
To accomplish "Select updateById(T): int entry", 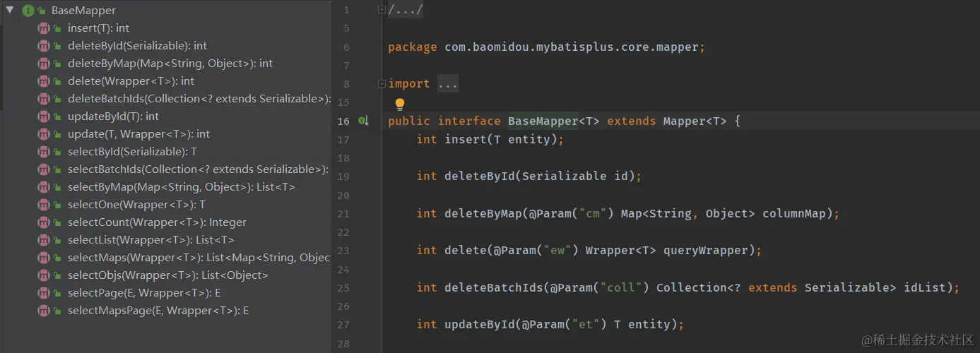I will 113,116.
